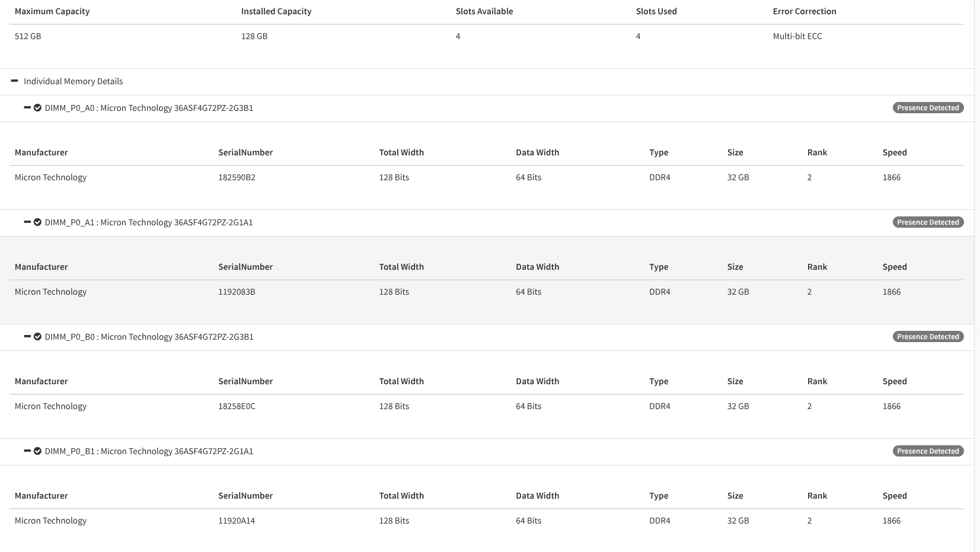Click the minus icon beside DIMM_P0_B0
980x552 pixels.
tap(27, 336)
